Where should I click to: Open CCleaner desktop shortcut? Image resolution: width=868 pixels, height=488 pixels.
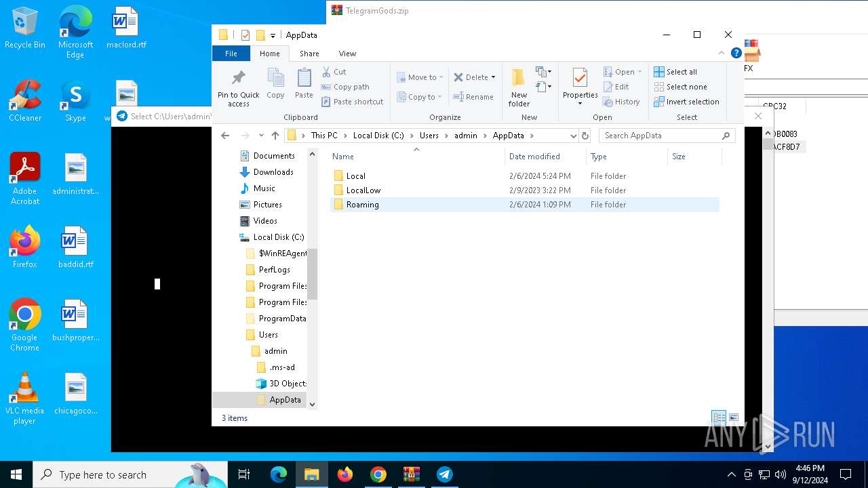coord(25,101)
